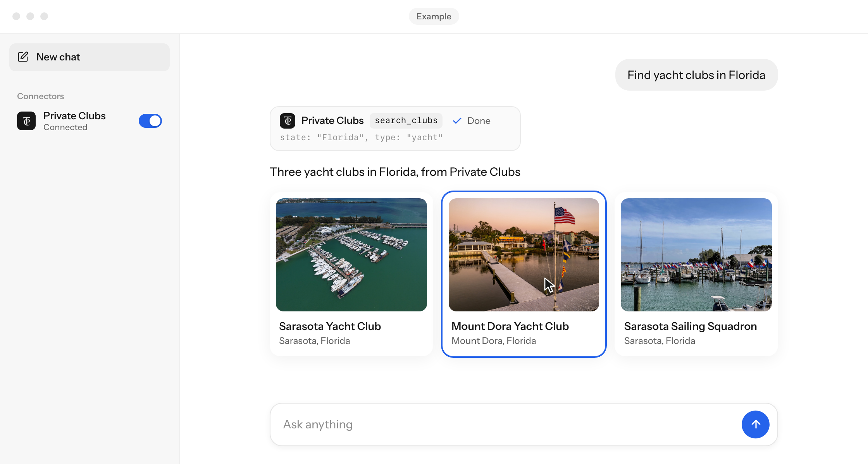Image resolution: width=868 pixels, height=464 pixels.
Task: Click the search_clubs tool tag
Action: tap(406, 121)
